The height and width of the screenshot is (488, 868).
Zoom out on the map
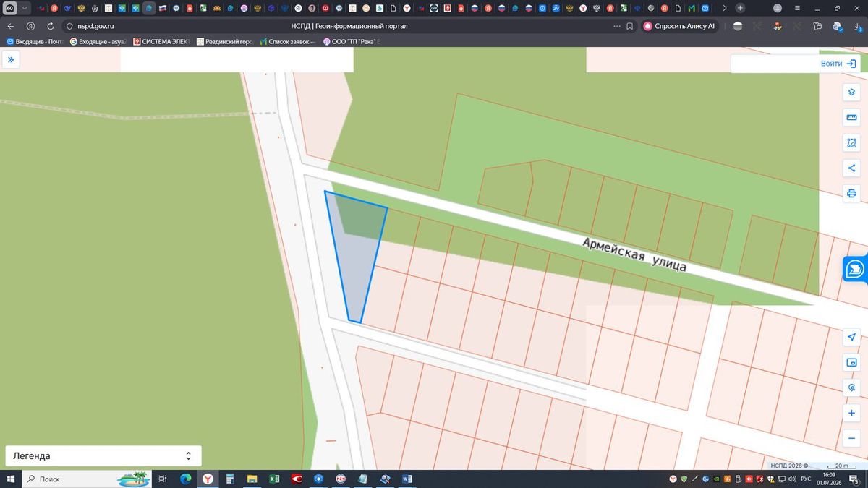click(851, 439)
